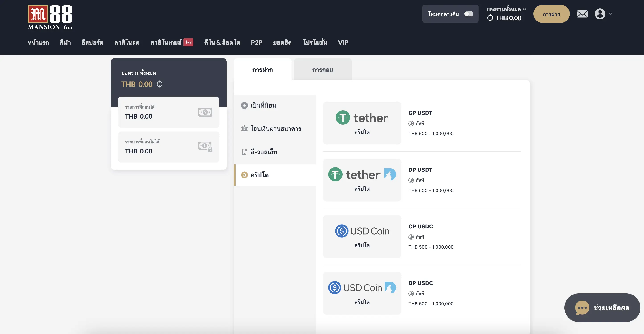
Task: Click the non-withdrawable locked cash icon
Action: click(205, 147)
